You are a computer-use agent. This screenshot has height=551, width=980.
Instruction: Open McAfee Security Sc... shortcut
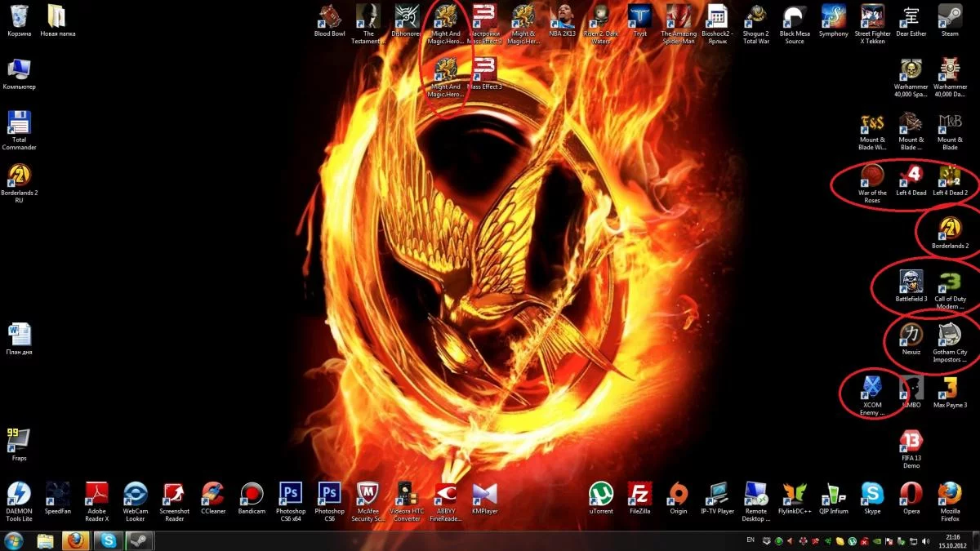368,502
